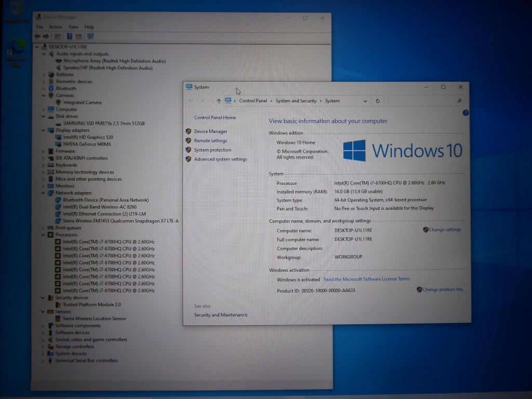
Task: Click the blue Help icon in Device Manager toolbar
Action: [x=70, y=36]
